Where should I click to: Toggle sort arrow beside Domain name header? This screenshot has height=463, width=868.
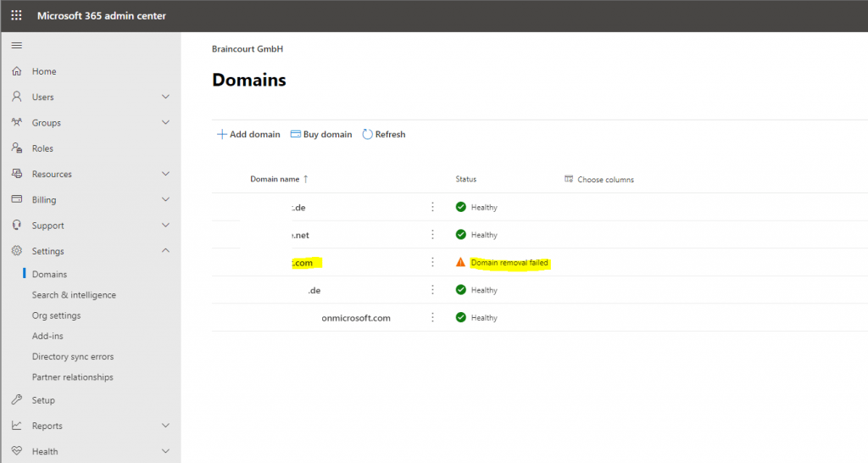pyautogui.click(x=305, y=179)
